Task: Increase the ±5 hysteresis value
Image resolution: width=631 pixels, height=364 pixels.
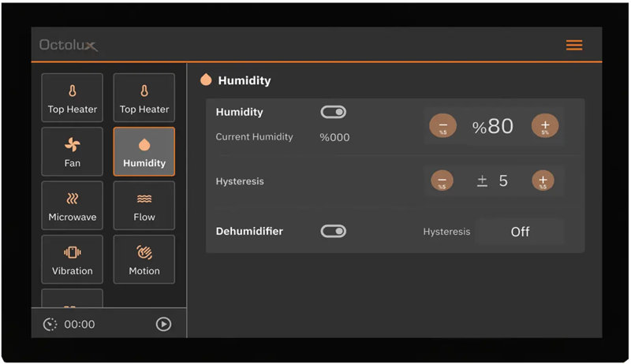Action: coord(543,181)
